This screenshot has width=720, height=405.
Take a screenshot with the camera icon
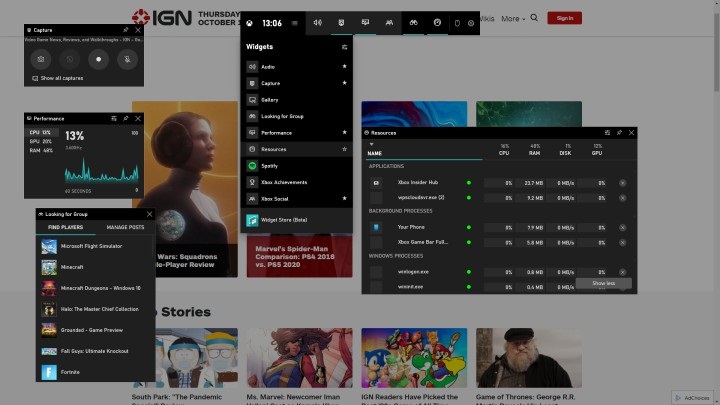pyautogui.click(x=40, y=59)
